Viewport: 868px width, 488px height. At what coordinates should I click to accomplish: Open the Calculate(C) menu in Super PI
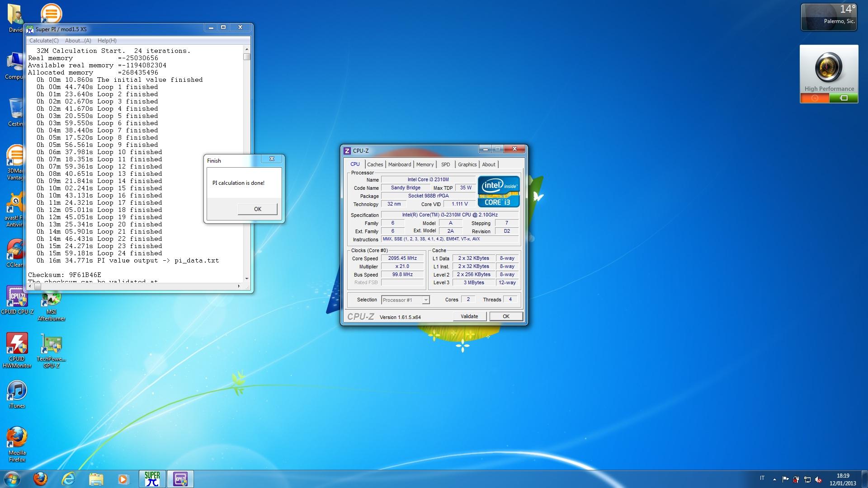coord(44,41)
